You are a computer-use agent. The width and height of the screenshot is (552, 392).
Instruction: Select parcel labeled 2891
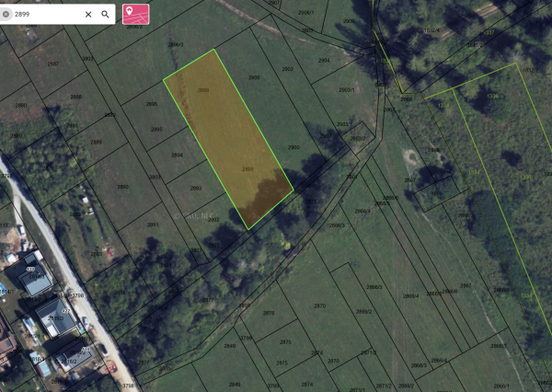point(153,225)
